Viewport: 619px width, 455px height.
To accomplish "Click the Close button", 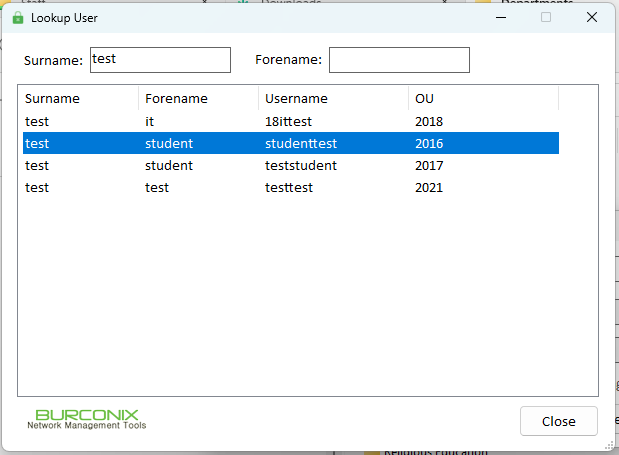I will [559, 421].
